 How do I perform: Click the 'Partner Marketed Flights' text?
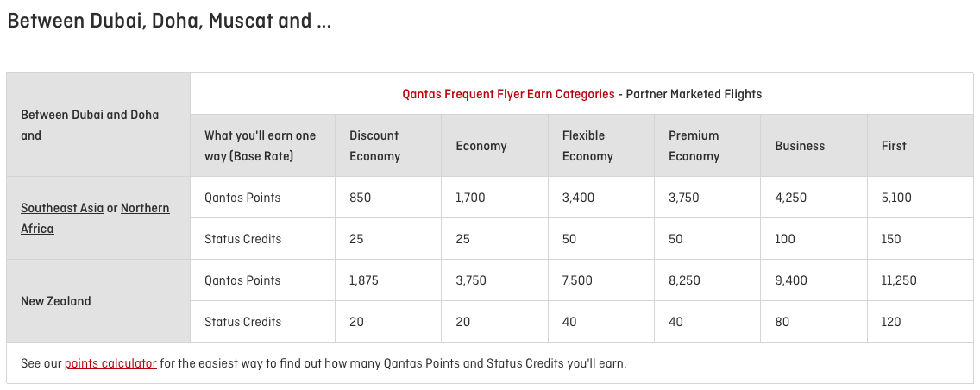click(x=694, y=94)
